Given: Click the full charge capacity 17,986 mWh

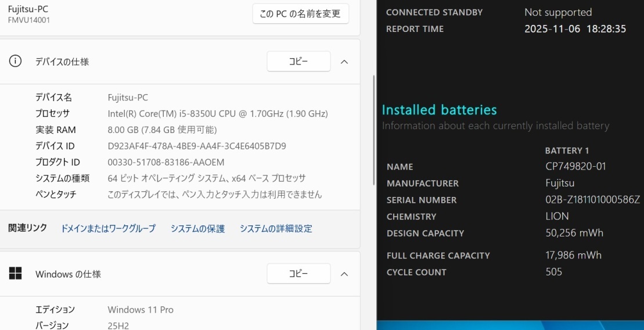Looking at the screenshot, I should (573, 255).
